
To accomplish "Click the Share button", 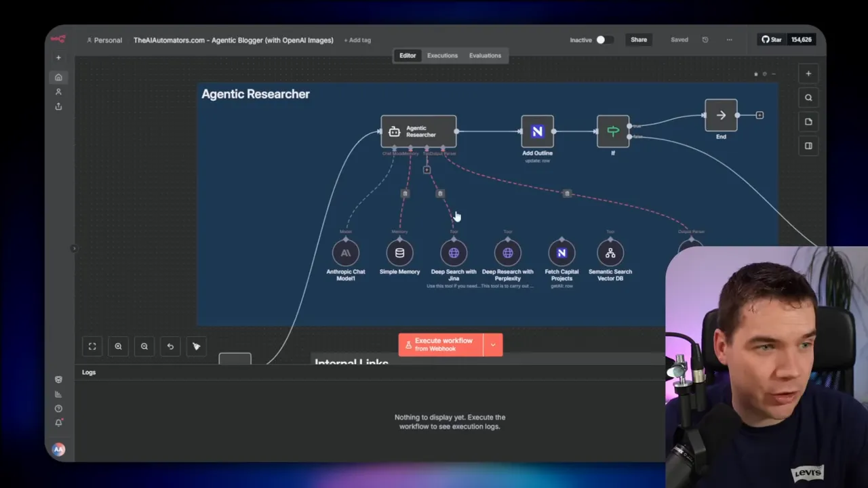I will (638, 39).
